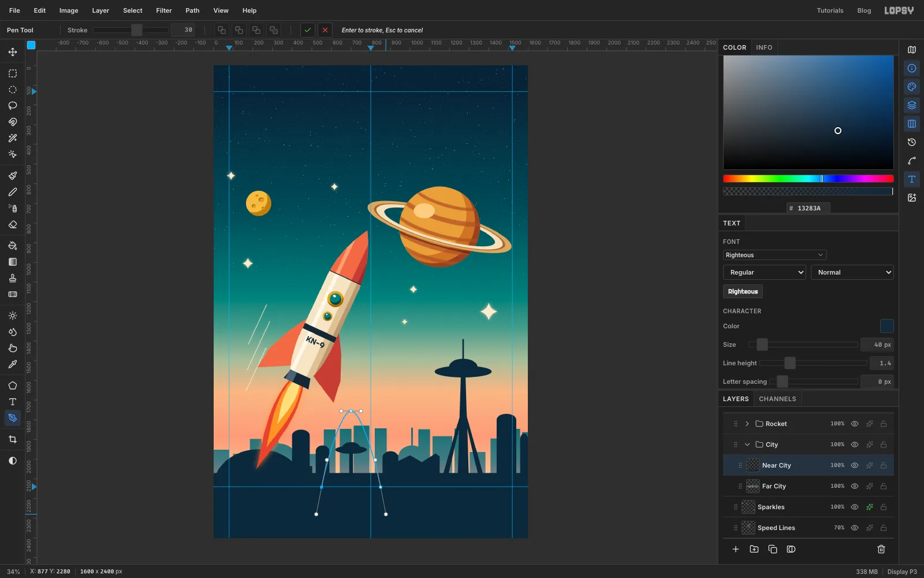924x578 pixels.
Task: Confirm the stroke with the checkmark
Action: click(x=308, y=30)
